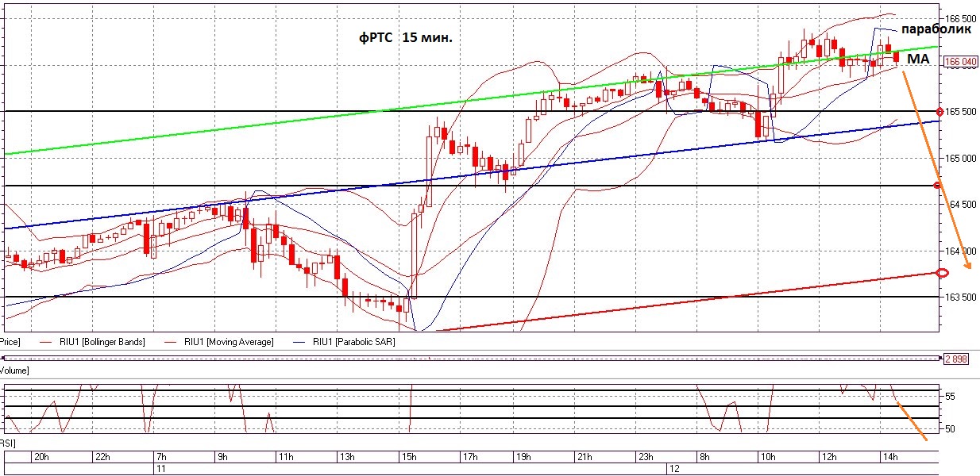Viewport: 980px width, 476px height.
Task: Click the 14h time axis label
Action: [x=890, y=456]
